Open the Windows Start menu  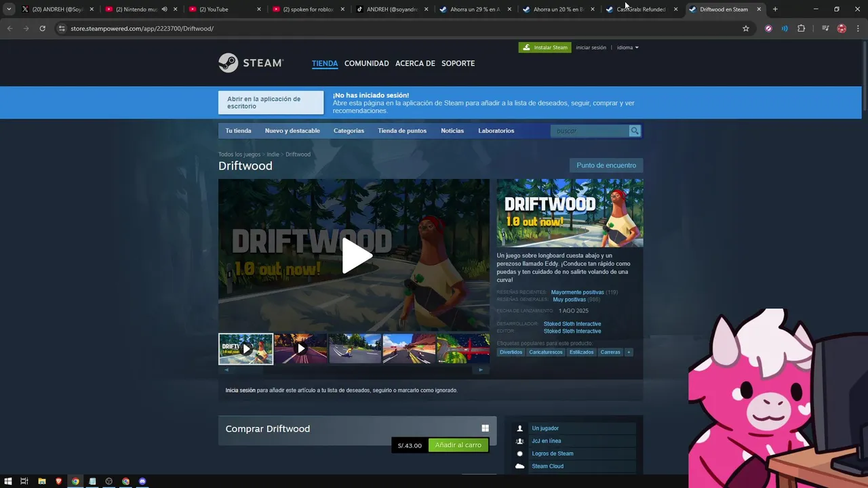(x=8, y=481)
